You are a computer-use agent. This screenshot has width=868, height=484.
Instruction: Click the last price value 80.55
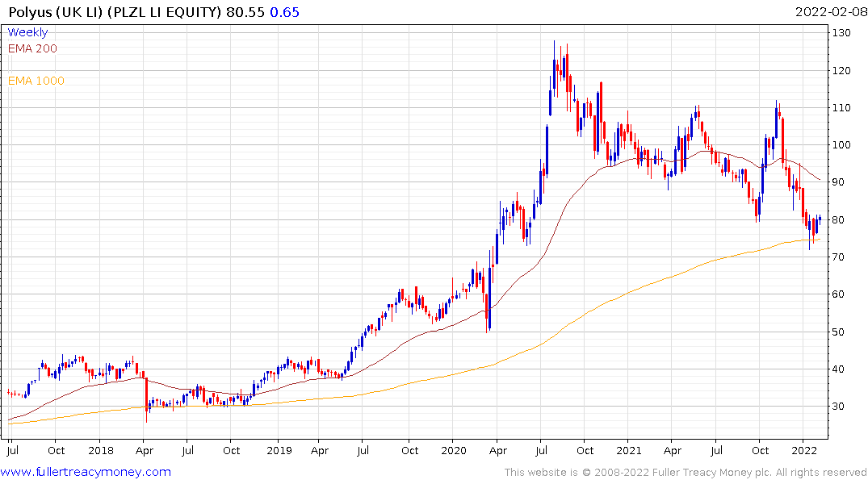coord(245,12)
